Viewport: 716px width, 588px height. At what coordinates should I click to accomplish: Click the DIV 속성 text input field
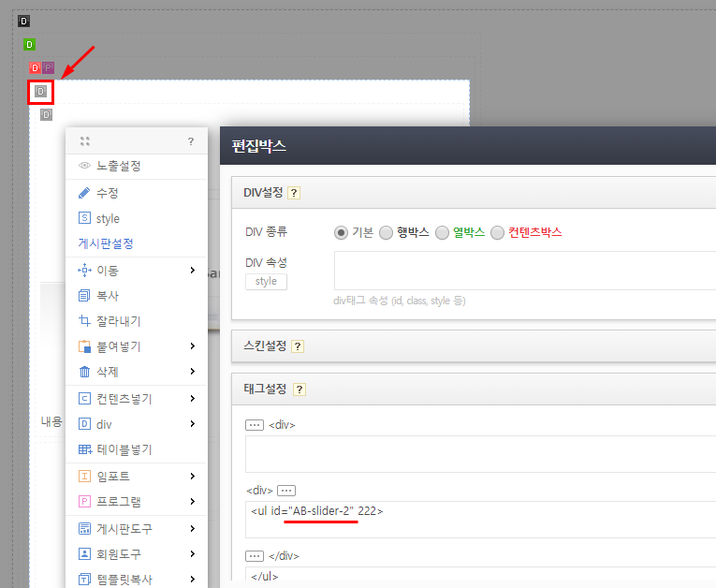point(524,271)
